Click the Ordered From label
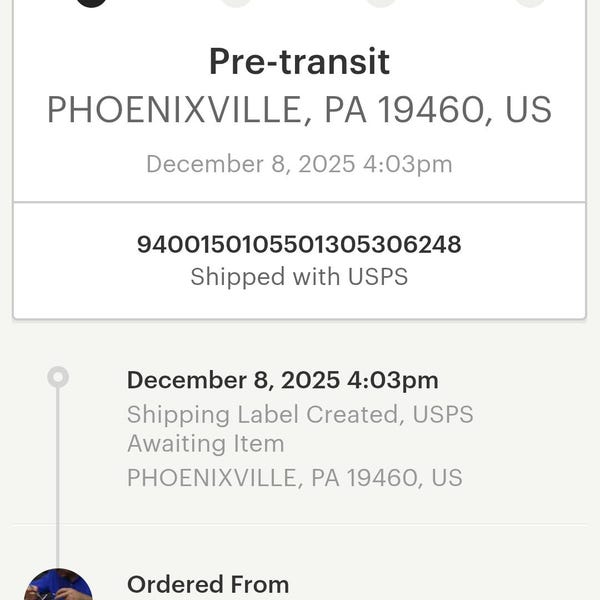 pos(208,585)
